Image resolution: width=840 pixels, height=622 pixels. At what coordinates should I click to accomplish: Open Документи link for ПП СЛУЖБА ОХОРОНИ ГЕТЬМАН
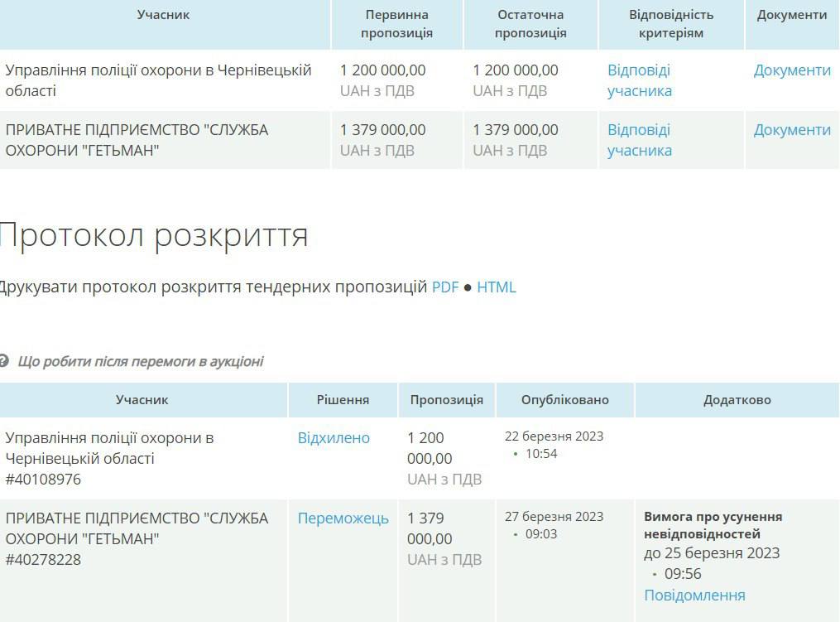click(792, 130)
